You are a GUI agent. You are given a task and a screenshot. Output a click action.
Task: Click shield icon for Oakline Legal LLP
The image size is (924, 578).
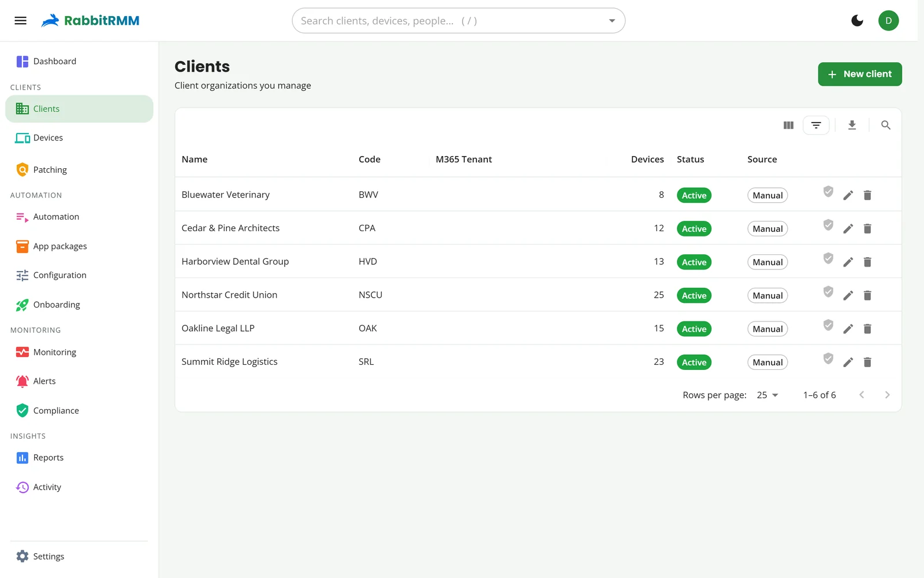(828, 325)
